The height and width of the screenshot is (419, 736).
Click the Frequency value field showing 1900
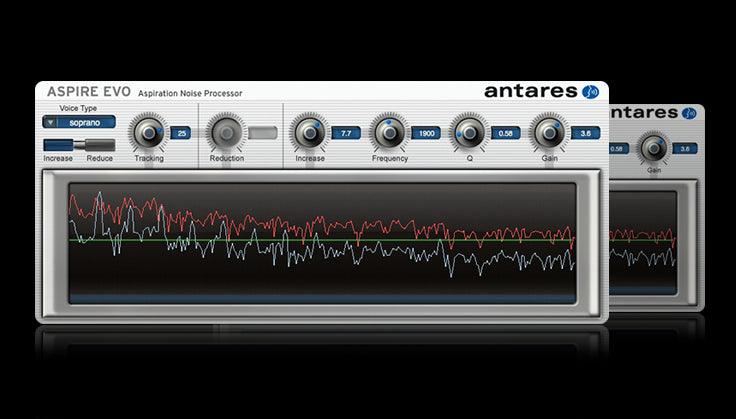[x=426, y=133]
